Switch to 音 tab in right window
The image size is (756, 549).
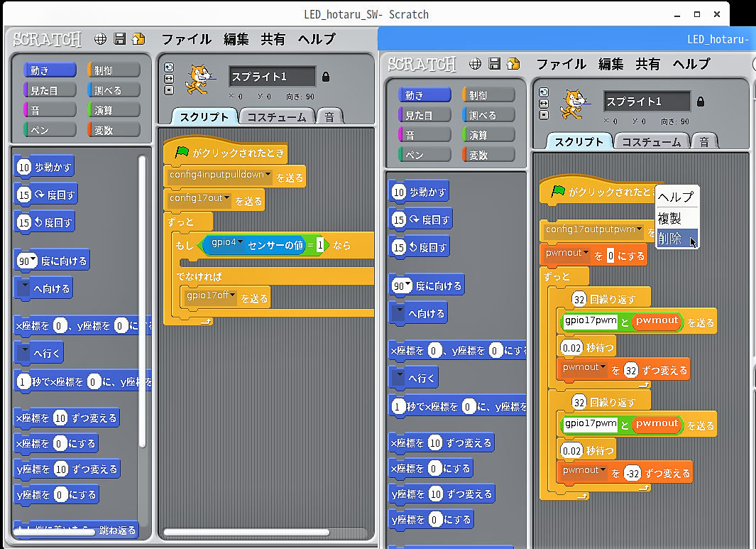(704, 142)
